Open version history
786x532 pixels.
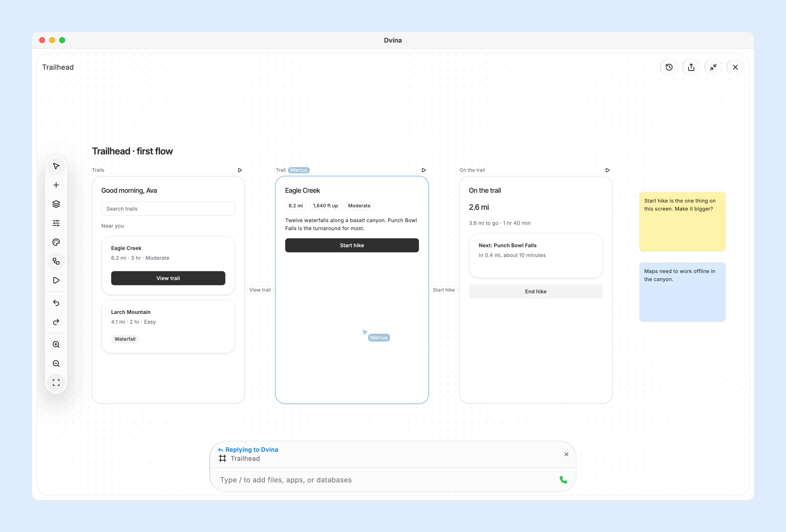coord(669,67)
